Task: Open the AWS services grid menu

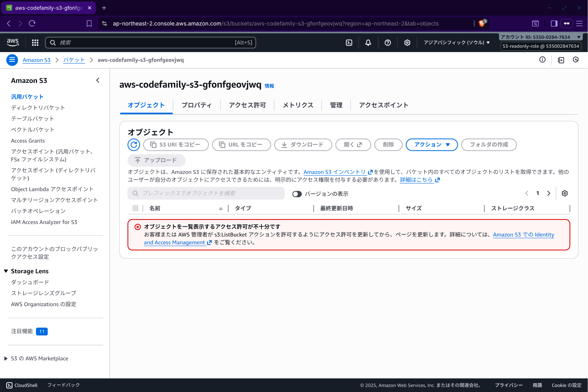Action: pos(35,42)
